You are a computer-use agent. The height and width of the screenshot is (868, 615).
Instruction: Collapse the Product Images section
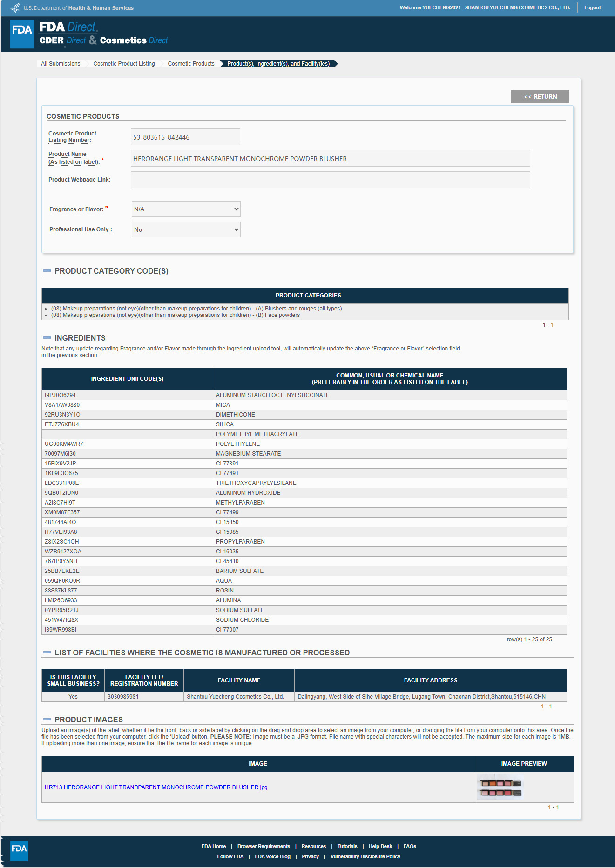47,720
